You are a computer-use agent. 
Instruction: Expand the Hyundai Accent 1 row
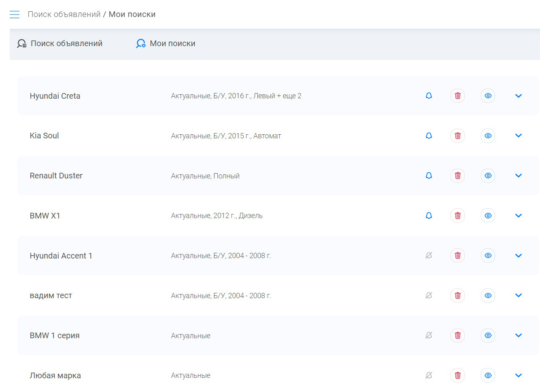[x=519, y=256]
